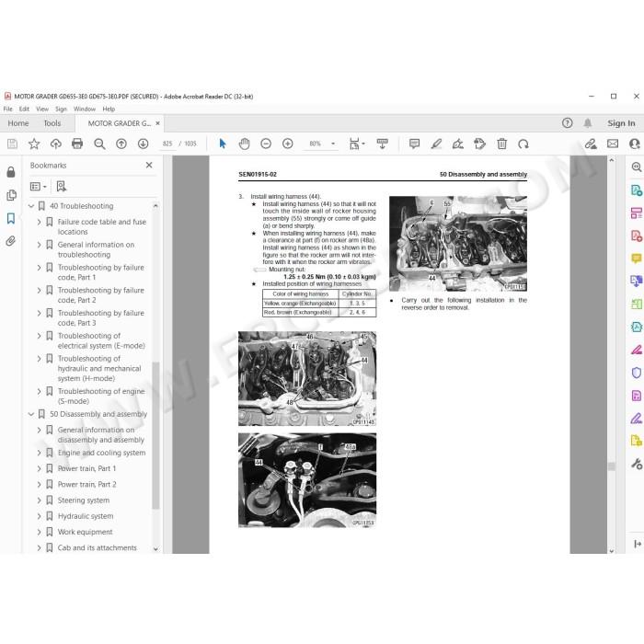Screen dimensions: 644x644
Task: Open the View menu
Action: click(x=42, y=109)
